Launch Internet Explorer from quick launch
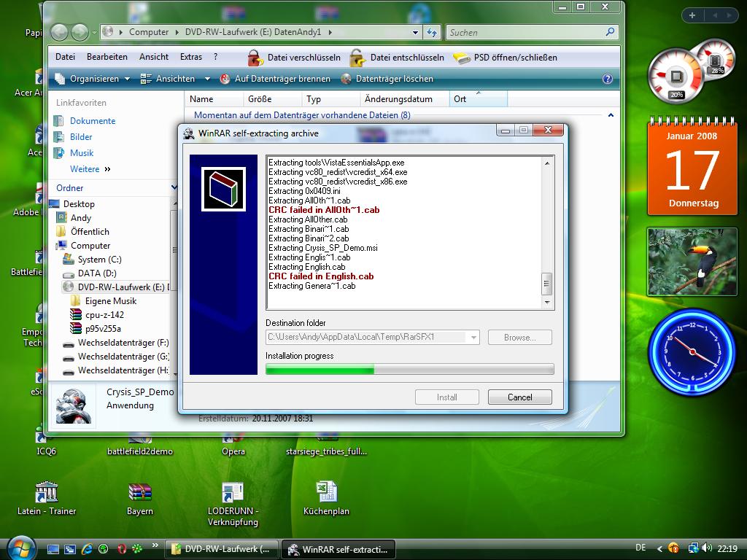The width and height of the screenshot is (747, 560). point(86,549)
